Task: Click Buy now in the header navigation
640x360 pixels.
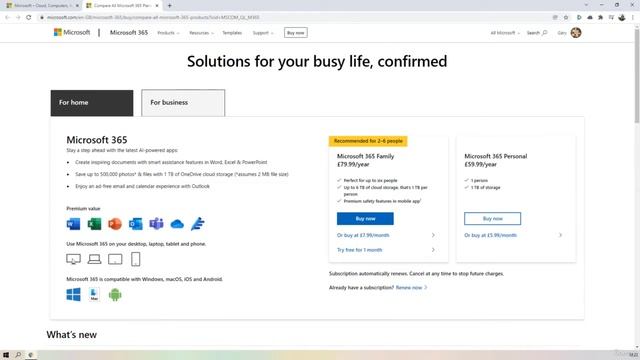Action: pos(296,33)
